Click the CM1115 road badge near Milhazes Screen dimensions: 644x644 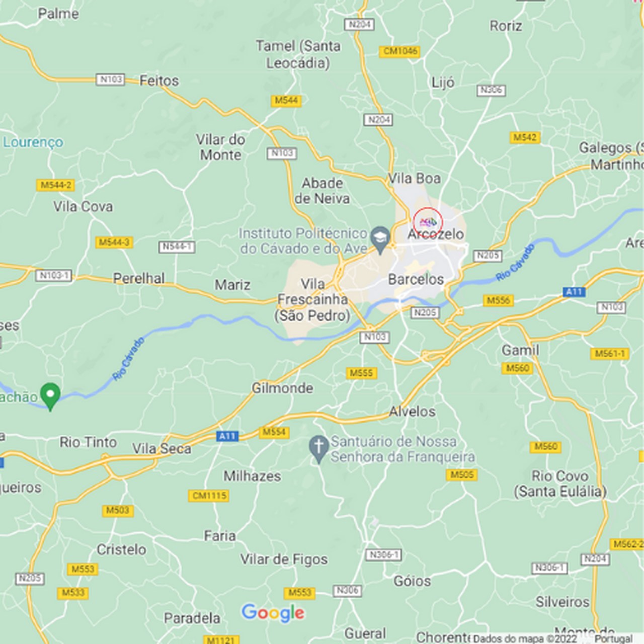[x=209, y=496]
